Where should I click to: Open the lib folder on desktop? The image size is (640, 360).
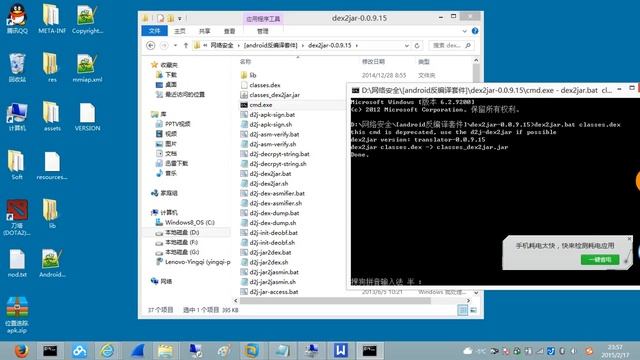(x=52, y=214)
